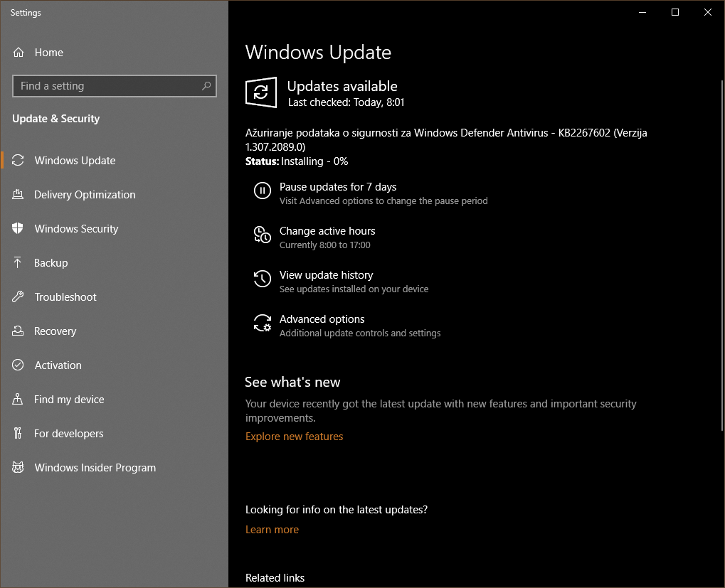Click the Windows Update page title
This screenshot has width=725, height=588.
[318, 52]
